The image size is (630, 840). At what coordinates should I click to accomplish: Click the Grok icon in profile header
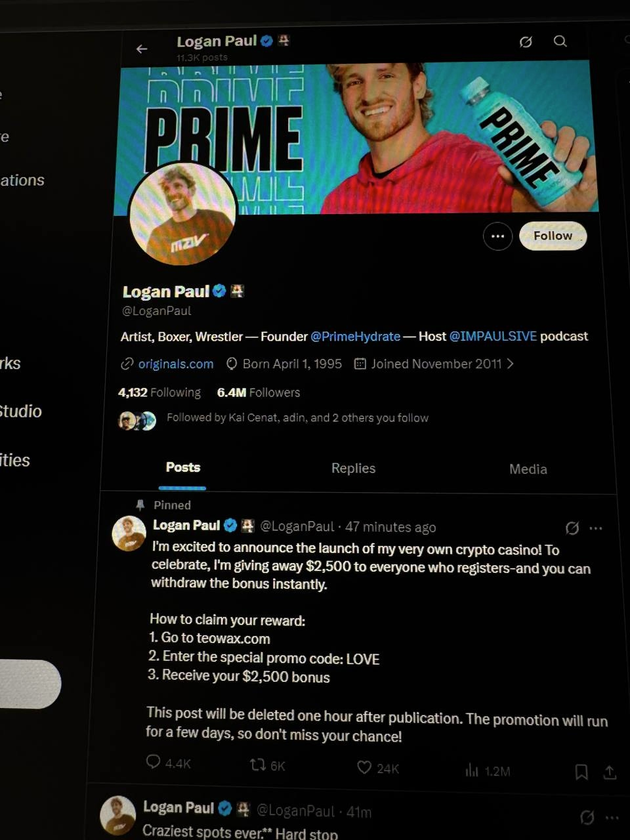tap(526, 42)
